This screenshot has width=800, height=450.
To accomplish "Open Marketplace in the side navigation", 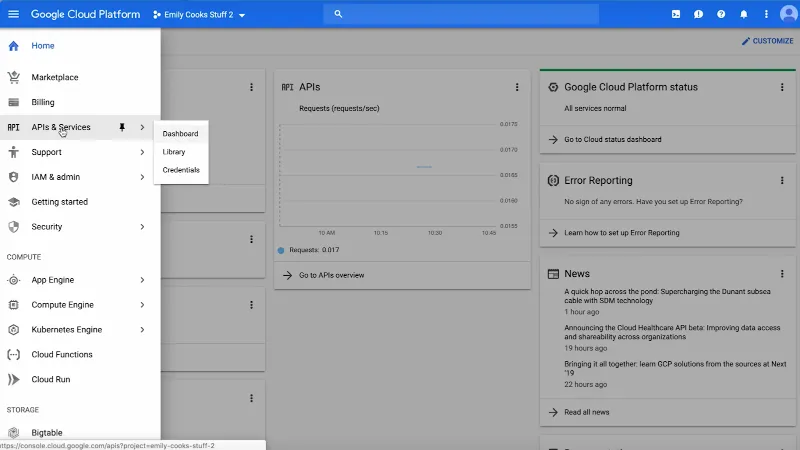I will coord(54,77).
